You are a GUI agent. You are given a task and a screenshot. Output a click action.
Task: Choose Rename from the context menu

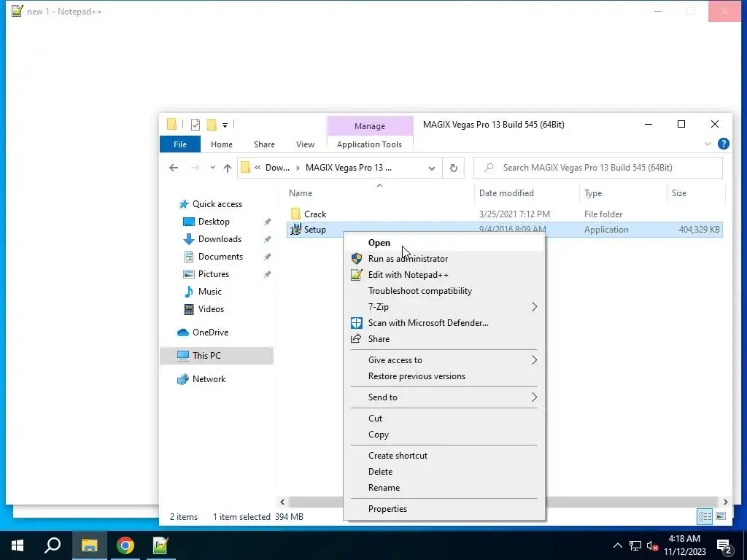coord(444,488)
